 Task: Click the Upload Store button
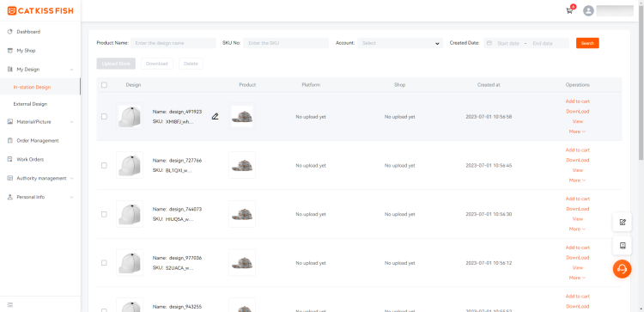click(x=116, y=64)
